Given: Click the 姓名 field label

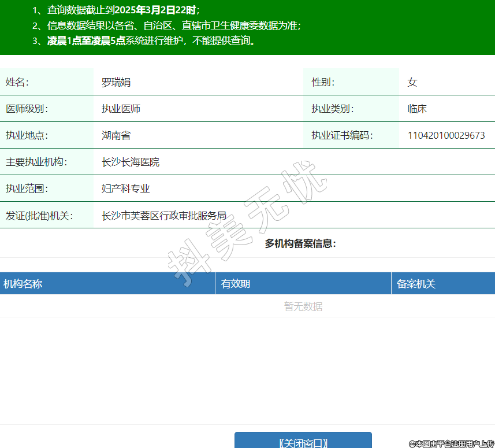Looking at the screenshot, I should (17, 82).
